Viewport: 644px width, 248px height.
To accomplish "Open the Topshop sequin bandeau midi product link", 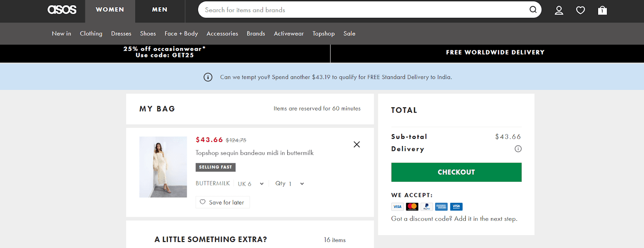I will [254, 153].
